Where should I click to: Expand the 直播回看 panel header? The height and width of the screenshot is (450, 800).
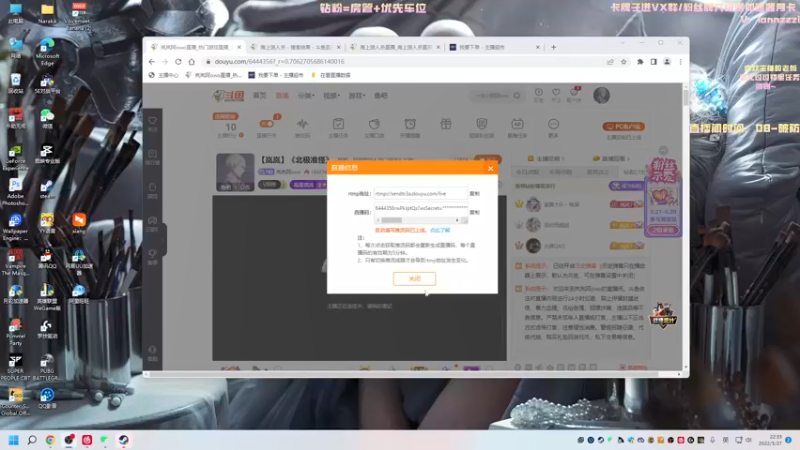point(611,159)
